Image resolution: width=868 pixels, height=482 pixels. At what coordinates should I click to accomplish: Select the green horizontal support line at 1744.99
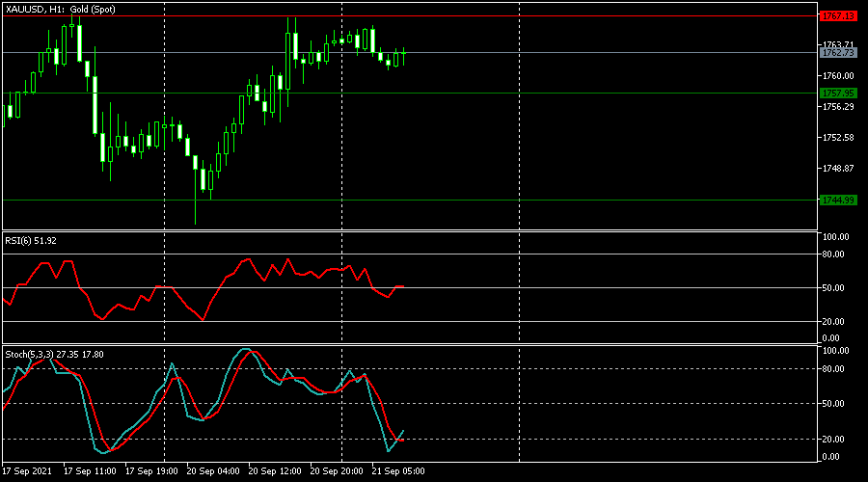tap(410, 200)
